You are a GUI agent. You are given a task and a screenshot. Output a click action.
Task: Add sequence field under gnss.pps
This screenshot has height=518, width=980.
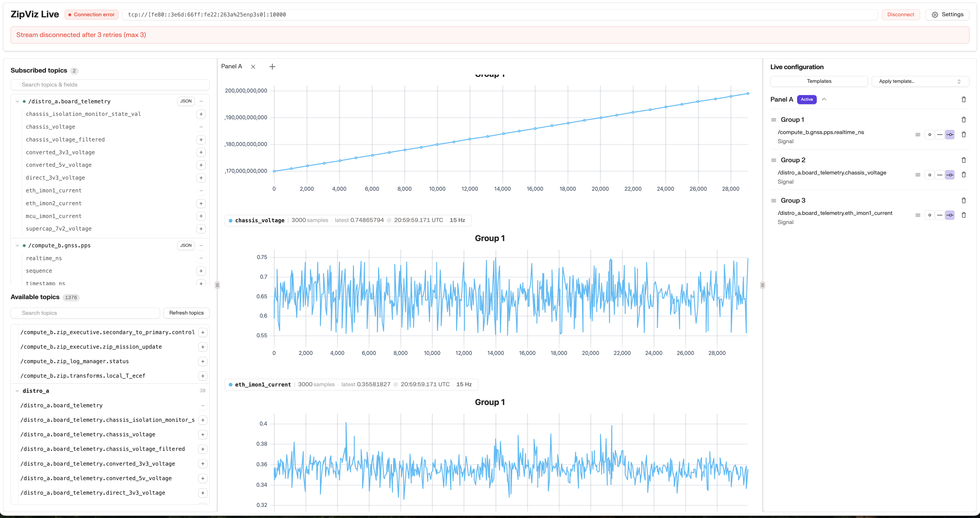pyautogui.click(x=201, y=271)
